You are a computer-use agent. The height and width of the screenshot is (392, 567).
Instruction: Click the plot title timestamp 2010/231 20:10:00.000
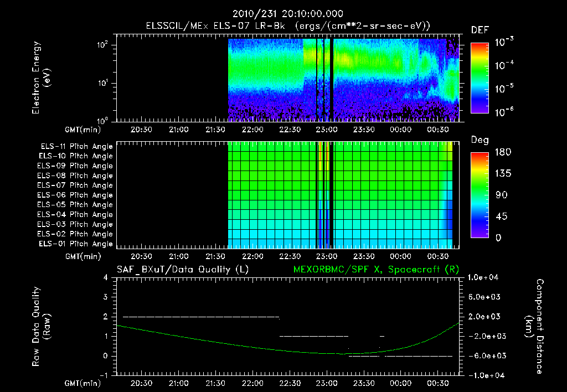(x=287, y=14)
